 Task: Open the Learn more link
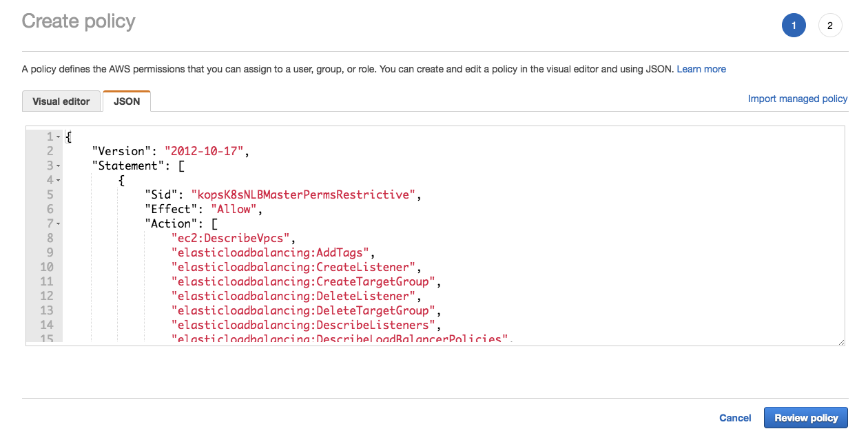[x=701, y=68]
